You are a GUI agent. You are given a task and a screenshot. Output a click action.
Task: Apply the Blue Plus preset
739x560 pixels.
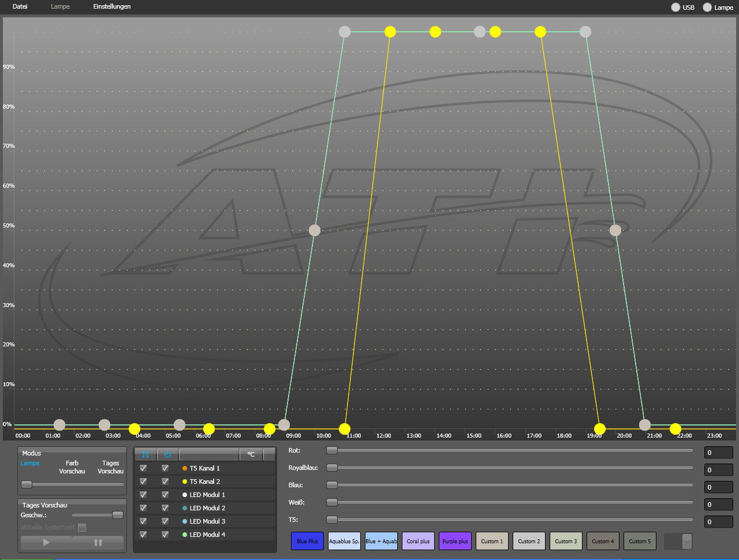pyautogui.click(x=308, y=541)
